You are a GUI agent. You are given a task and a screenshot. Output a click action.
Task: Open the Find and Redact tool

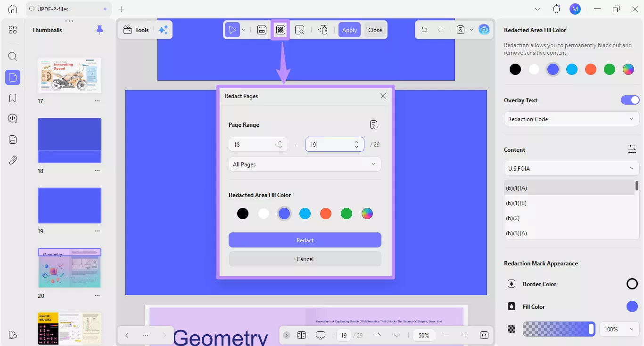299,30
